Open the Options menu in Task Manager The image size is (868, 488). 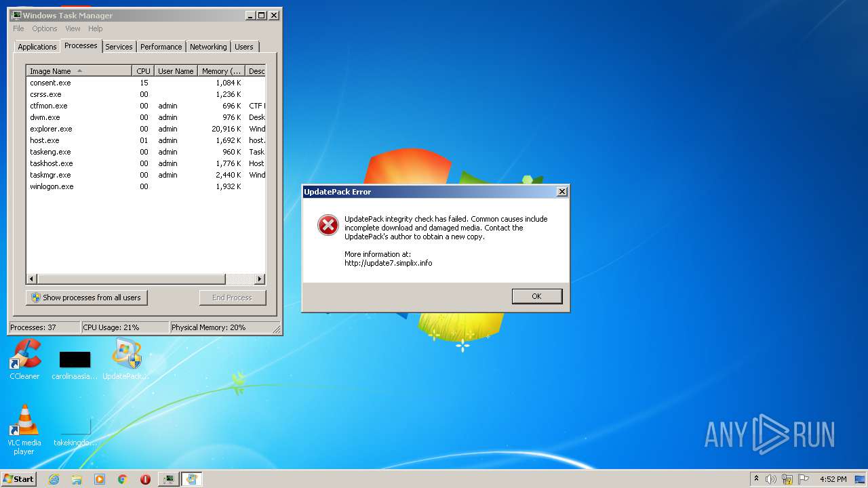click(x=45, y=28)
